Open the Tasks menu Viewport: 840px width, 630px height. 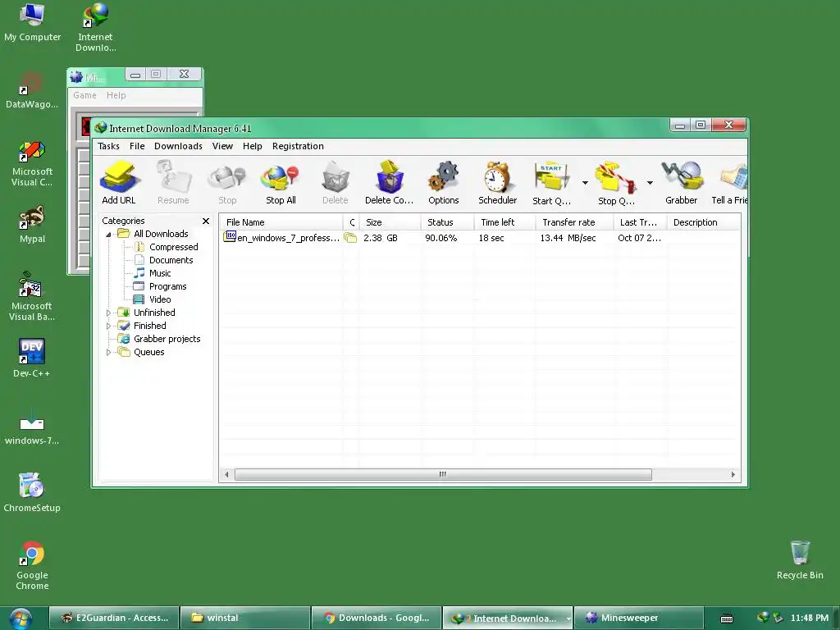(x=109, y=146)
